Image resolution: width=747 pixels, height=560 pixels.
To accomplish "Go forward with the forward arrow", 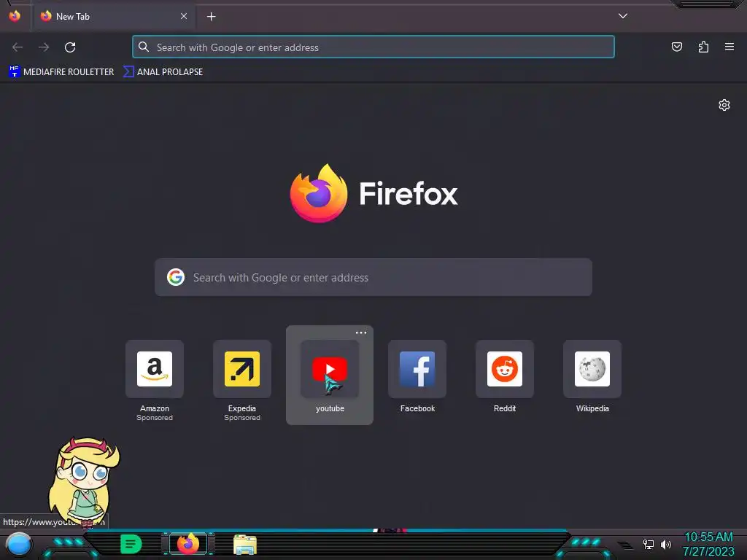I will click(x=44, y=47).
